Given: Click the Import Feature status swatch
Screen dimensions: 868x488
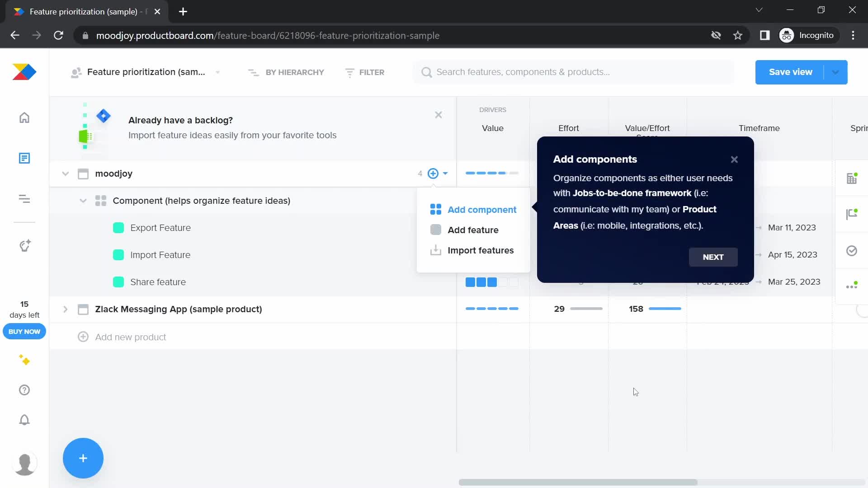Looking at the screenshot, I should [118, 255].
